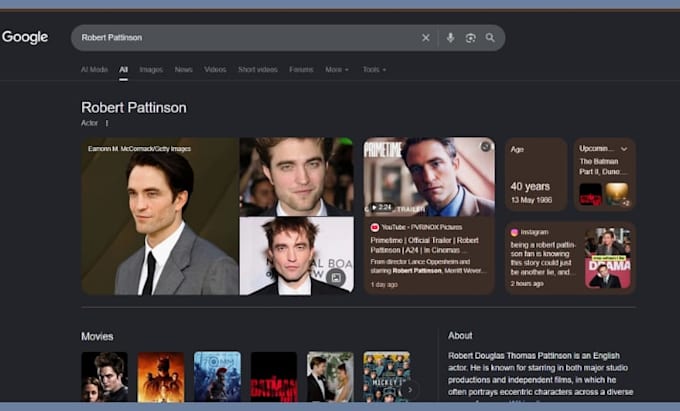
Task: Expand the More dropdown
Action: [337, 69]
